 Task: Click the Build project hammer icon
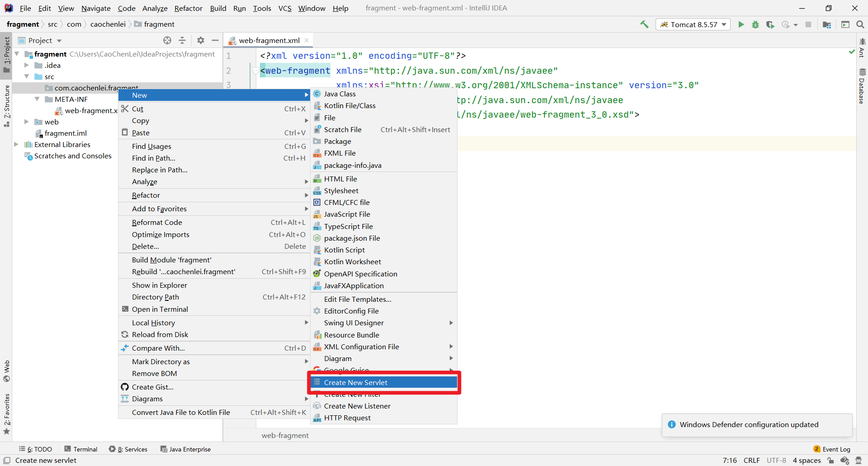click(x=644, y=24)
